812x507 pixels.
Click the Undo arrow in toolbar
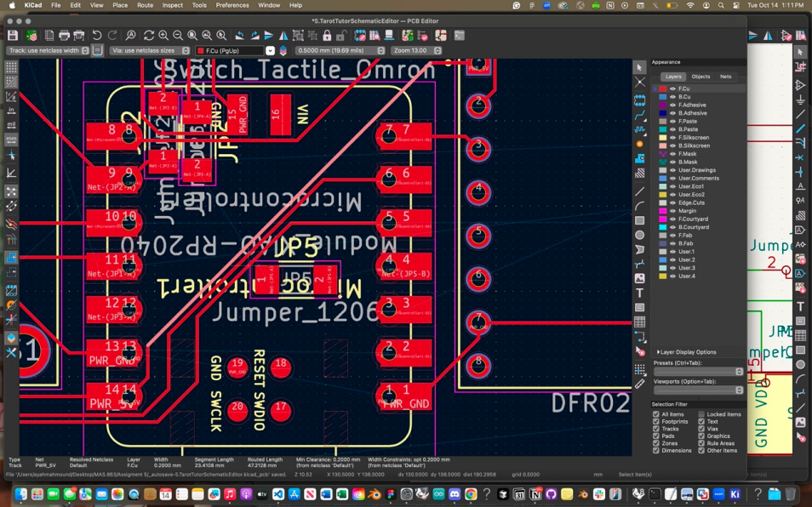click(x=97, y=36)
